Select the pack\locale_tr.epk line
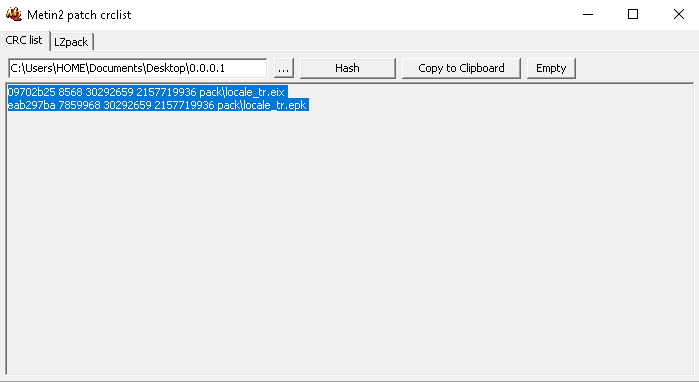The height and width of the screenshot is (382, 699). (x=158, y=105)
